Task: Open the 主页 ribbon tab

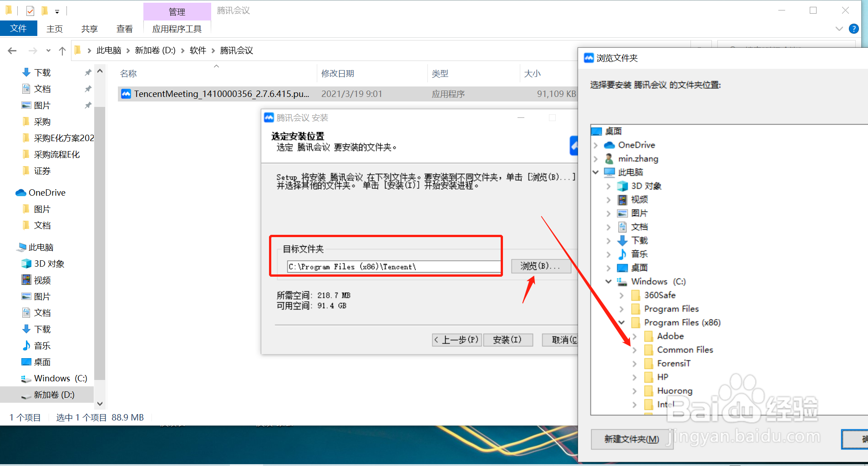Action: (55, 29)
